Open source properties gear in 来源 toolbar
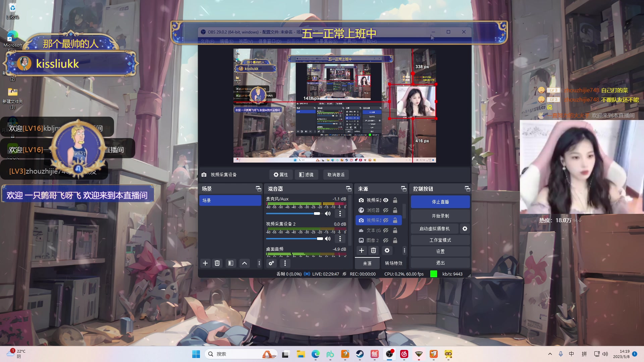This screenshot has height=362, width=644. click(387, 250)
